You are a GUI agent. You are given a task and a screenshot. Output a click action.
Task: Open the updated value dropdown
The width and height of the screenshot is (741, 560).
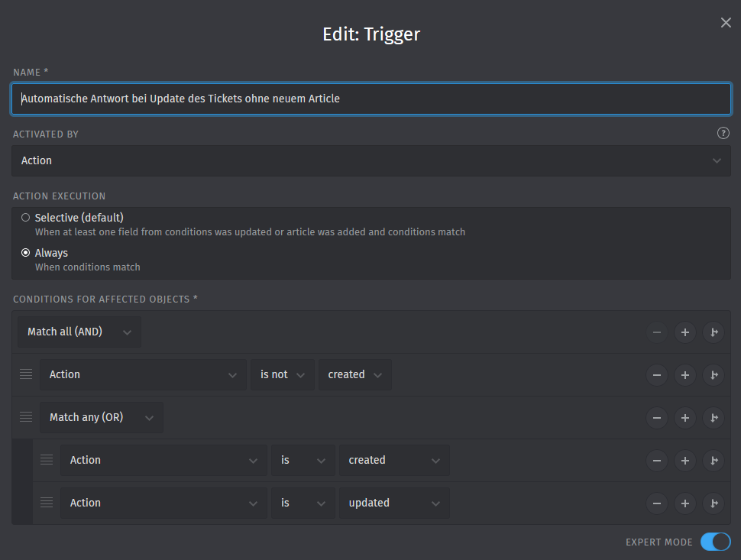tap(394, 503)
